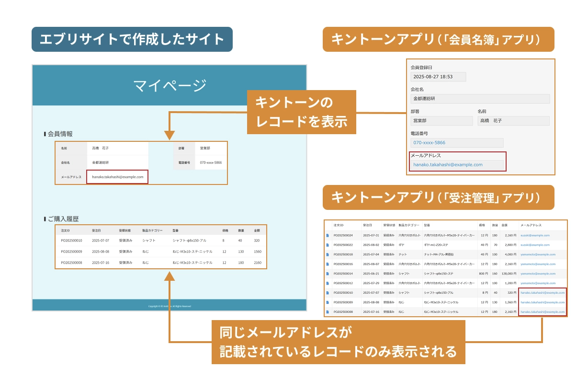Click yamamoto@example.com link in PO202500014 row
The image size is (588, 391).
tap(538, 274)
